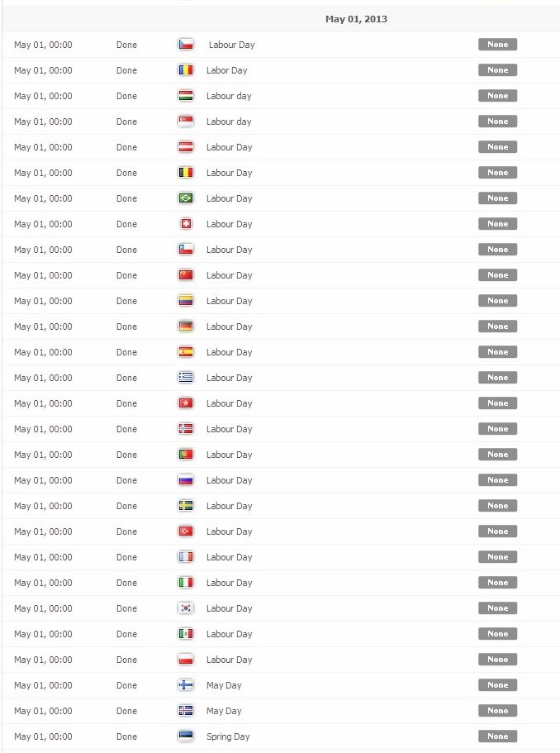Click the None badge in Spring Day row
This screenshot has width=560, height=753.
coord(497,736)
